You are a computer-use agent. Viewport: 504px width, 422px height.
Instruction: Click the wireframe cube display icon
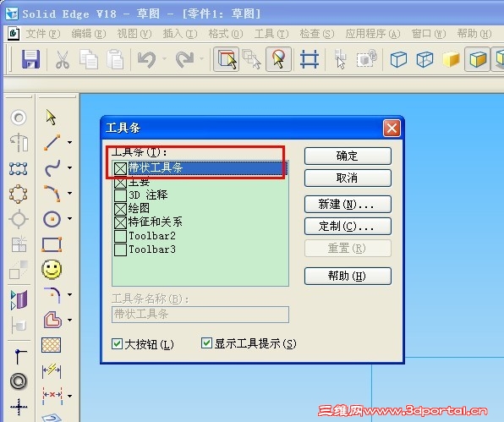pyautogui.click(x=398, y=59)
